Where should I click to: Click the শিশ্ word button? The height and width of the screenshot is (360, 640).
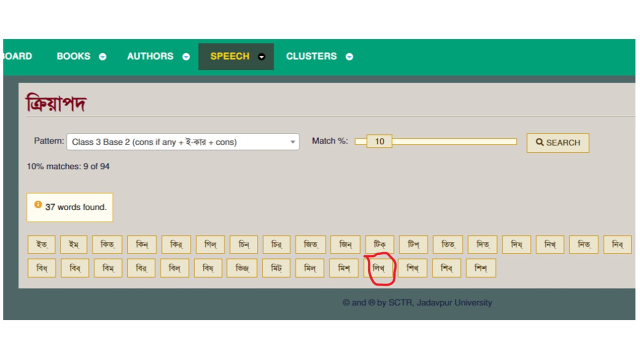pos(481,268)
